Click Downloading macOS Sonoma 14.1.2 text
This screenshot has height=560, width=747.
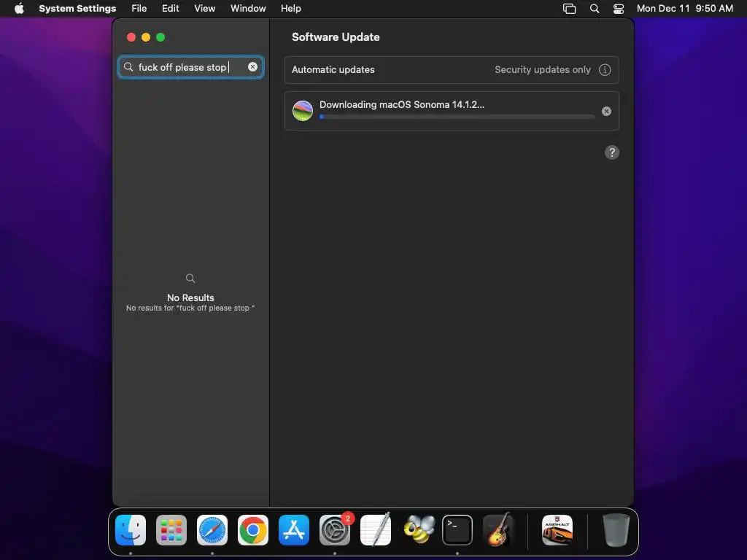pos(402,105)
